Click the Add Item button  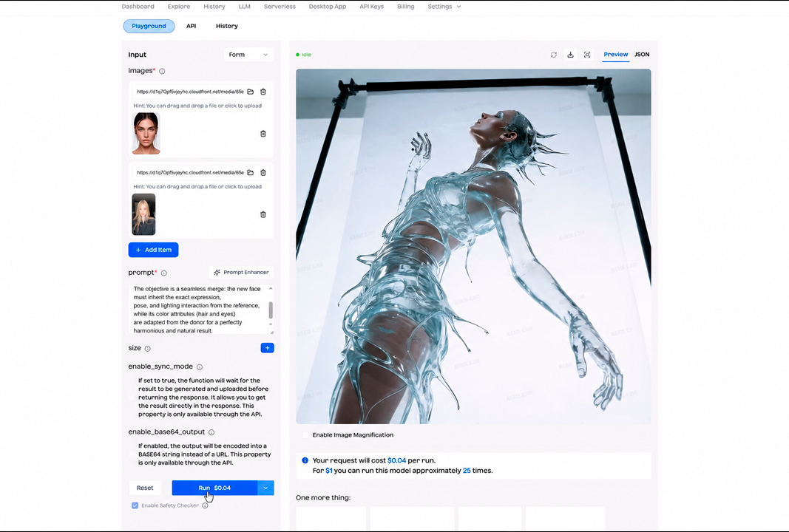coord(154,250)
